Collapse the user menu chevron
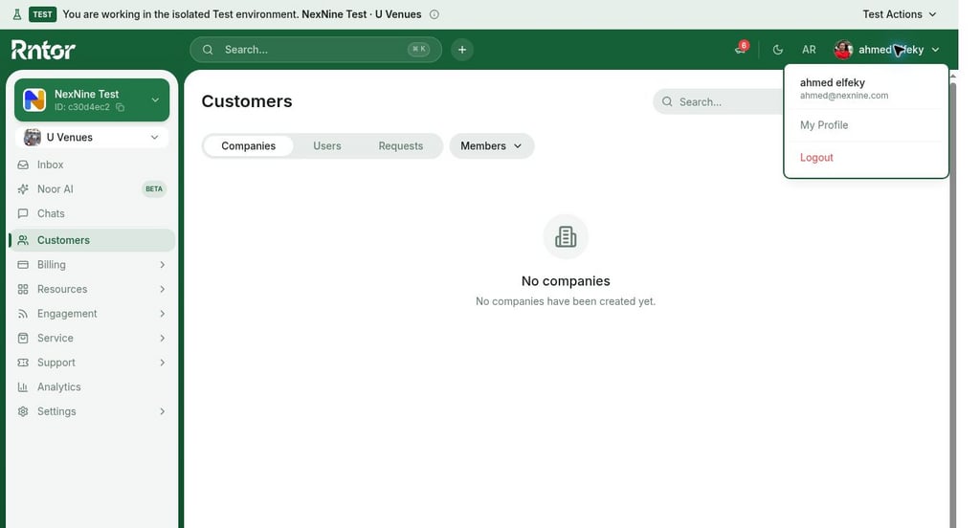Viewport: 980px width, 528px height. point(936,50)
